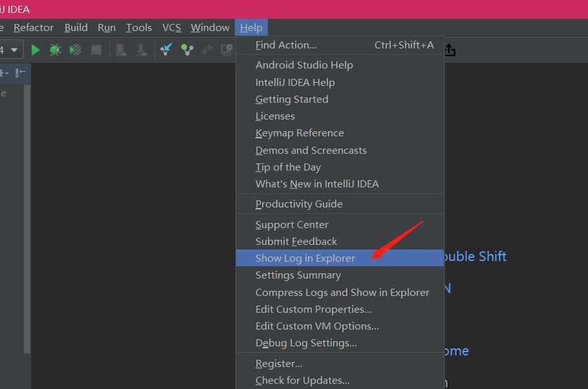Click the collapse panel arrow icon in the sidebar
Image resolution: width=588 pixels, height=389 pixels.
20,72
